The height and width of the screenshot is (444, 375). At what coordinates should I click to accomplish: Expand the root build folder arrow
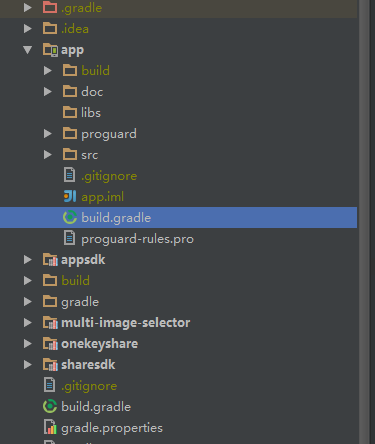[28, 281]
